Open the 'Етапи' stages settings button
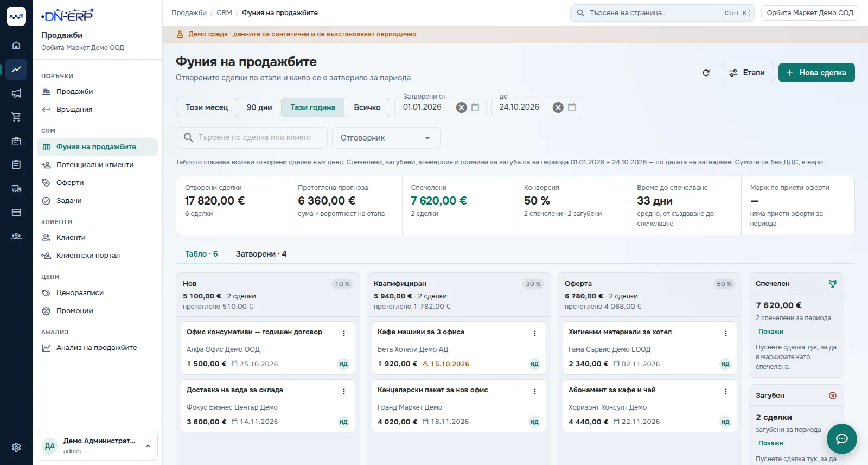The image size is (868, 465). point(747,73)
